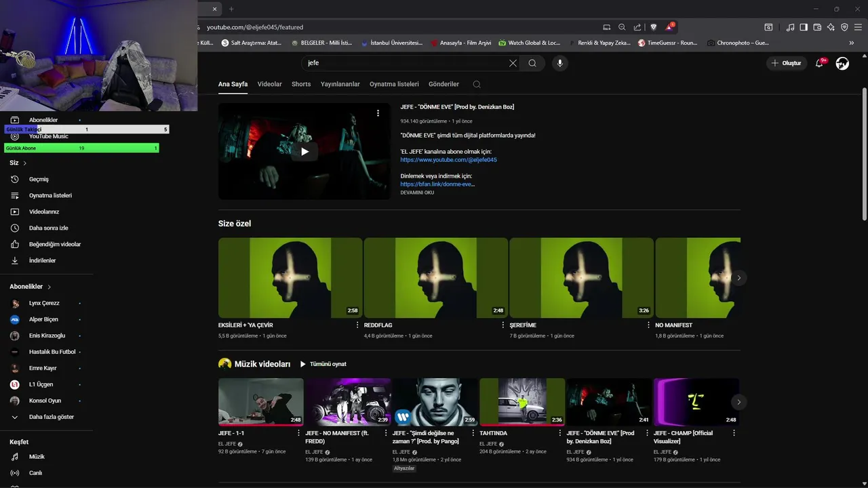Click the Brave Shields lion icon
Screen dimensions: 868x488
(x=654, y=27)
